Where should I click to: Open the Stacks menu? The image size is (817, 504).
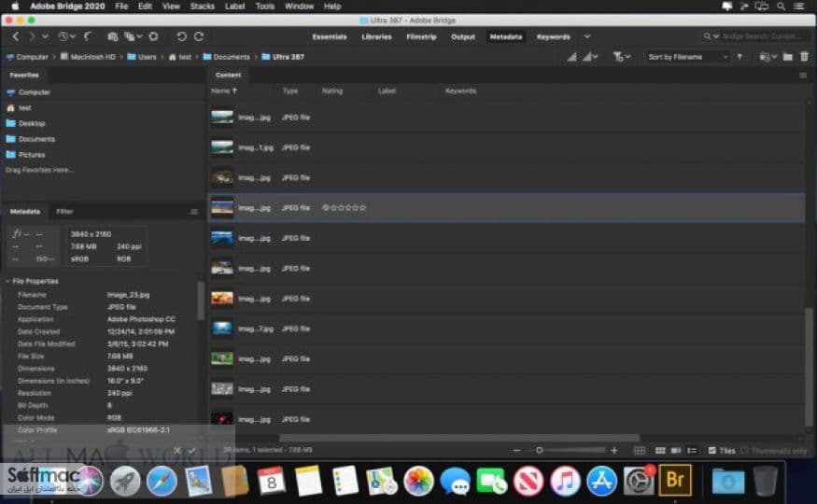(203, 7)
